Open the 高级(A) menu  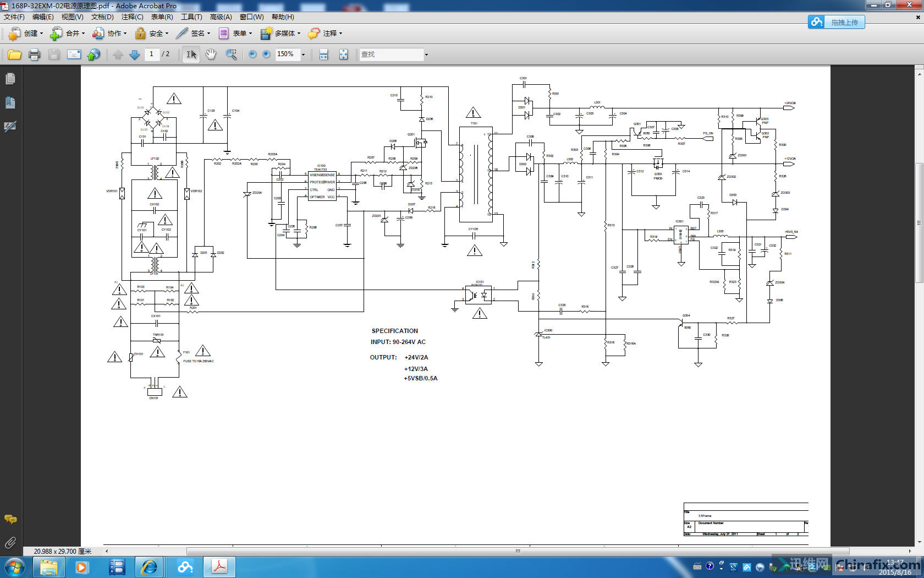coord(221,17)
